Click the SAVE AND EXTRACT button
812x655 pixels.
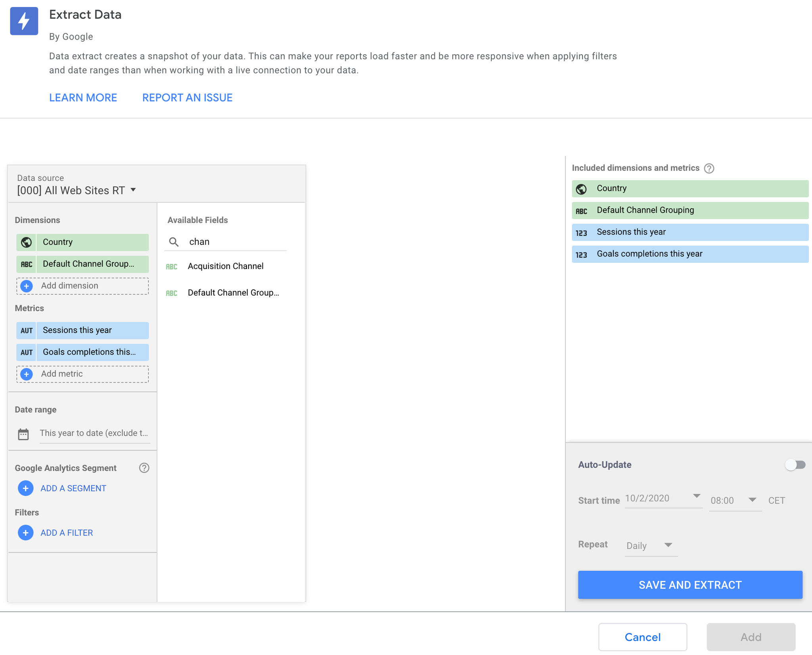[690, 585]
